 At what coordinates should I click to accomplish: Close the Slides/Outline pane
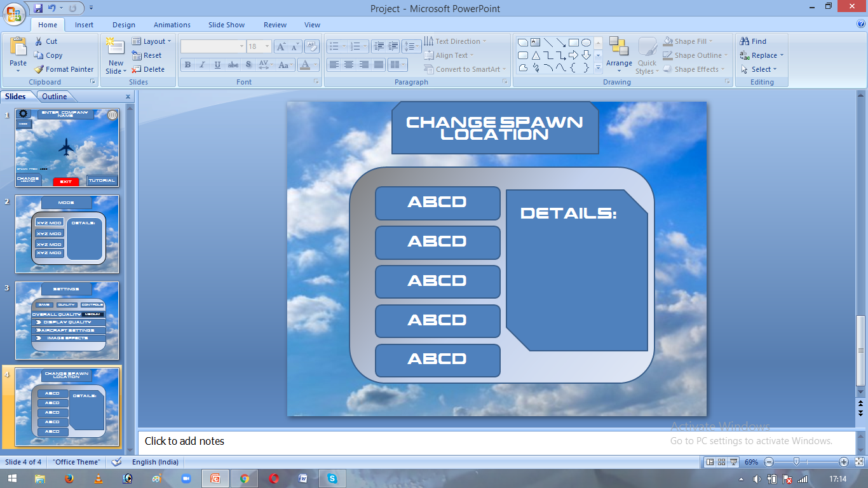pos(128,97)
